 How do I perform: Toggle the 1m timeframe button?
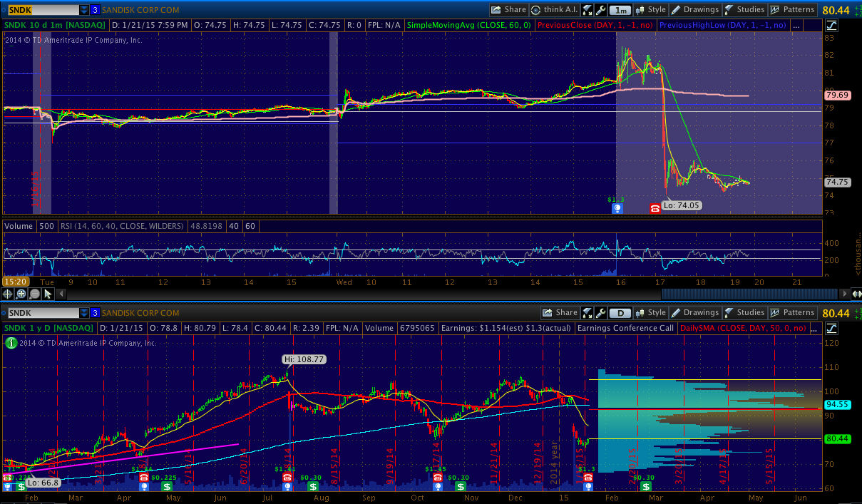click(x=621, y=10)
